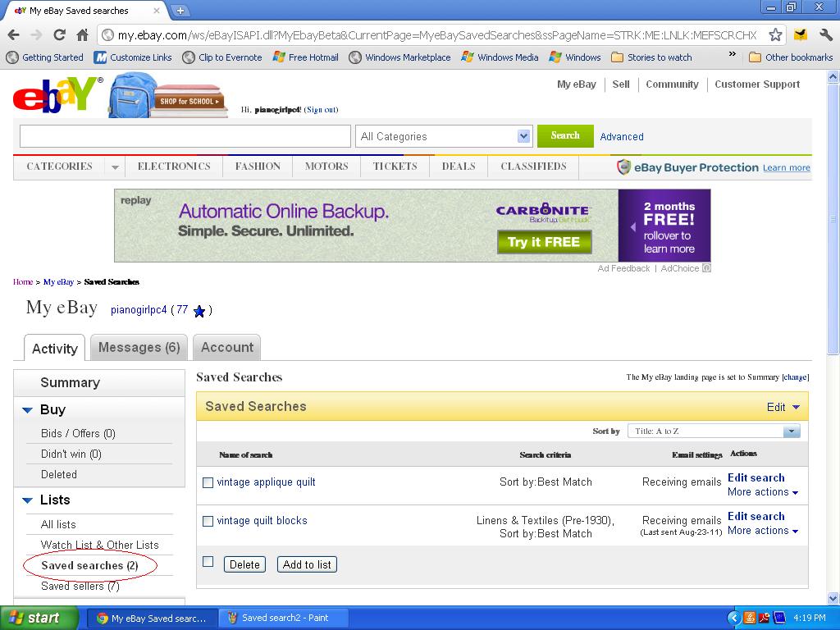Click the blue star beside pianogirlpc4's feedback score

[x=199, y=312]
